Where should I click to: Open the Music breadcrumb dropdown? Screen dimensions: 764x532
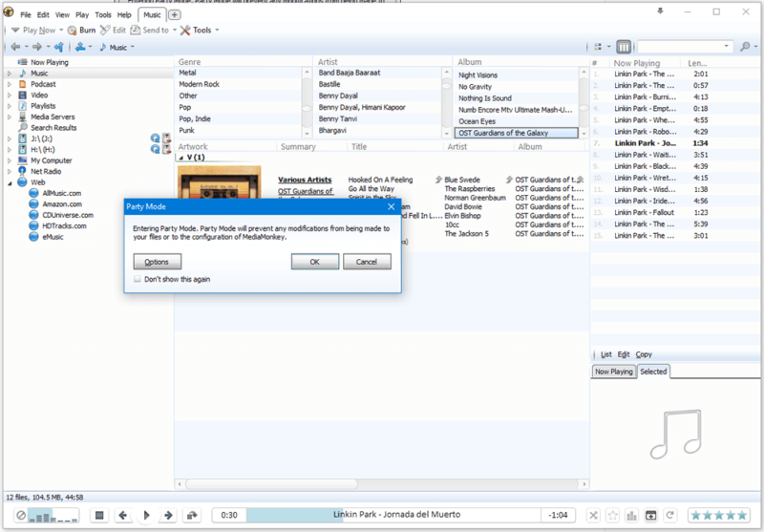[133, 47]
